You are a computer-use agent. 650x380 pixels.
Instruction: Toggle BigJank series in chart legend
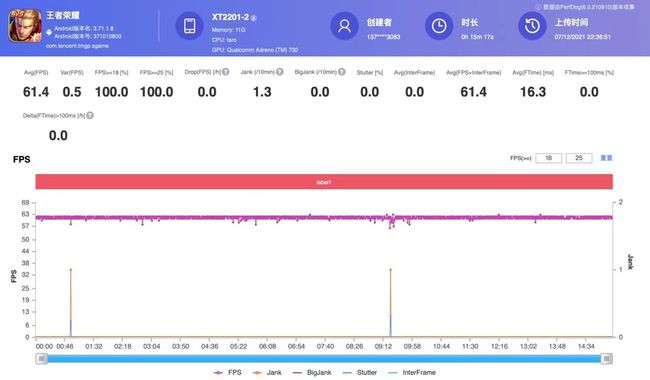tap(312, 373)
